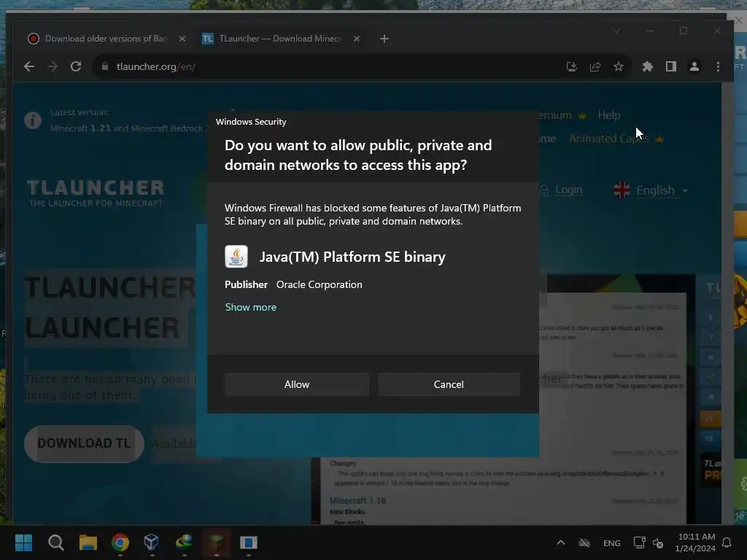Click Allow in Windows Security dialog
This screenshot has width=747, height=560.
pos(297,384)
